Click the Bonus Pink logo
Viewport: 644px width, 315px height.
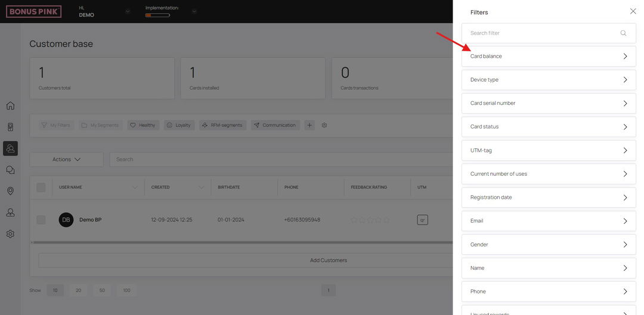pyautogui.click(x=33, y=11)
